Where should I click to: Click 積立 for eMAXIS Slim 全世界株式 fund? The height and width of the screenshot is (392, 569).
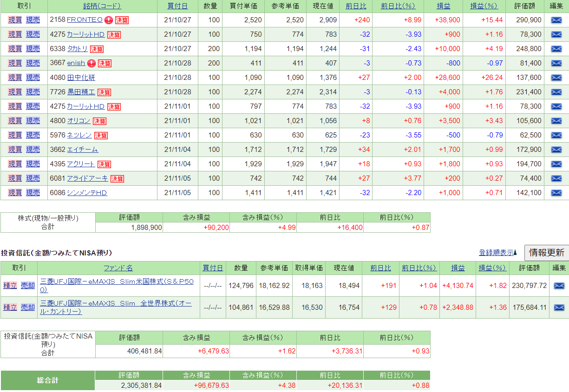click(x=10, y=307)
